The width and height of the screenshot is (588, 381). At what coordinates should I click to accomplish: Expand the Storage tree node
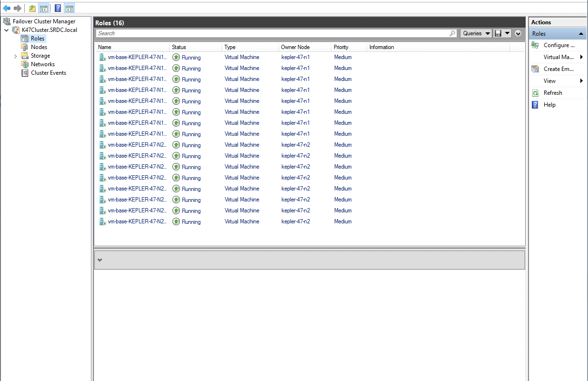(x=15, y=56)
